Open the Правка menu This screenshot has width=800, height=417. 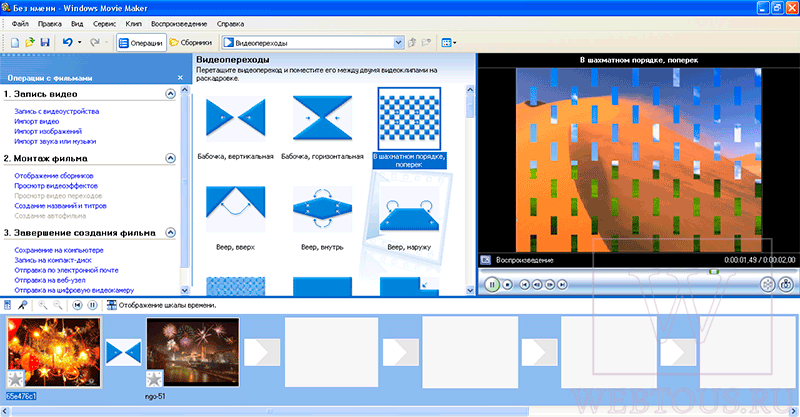point(49,24)
